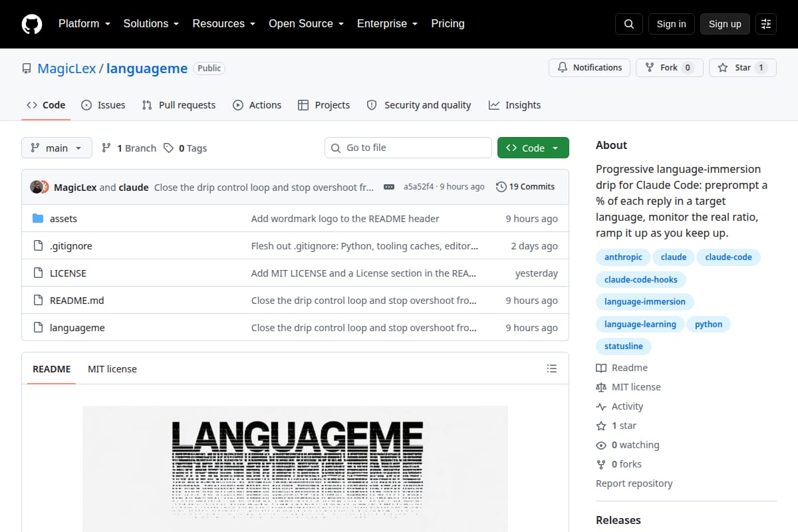
Task: Click the tag icon next to 0 Tags
Action: click(169, 148)
